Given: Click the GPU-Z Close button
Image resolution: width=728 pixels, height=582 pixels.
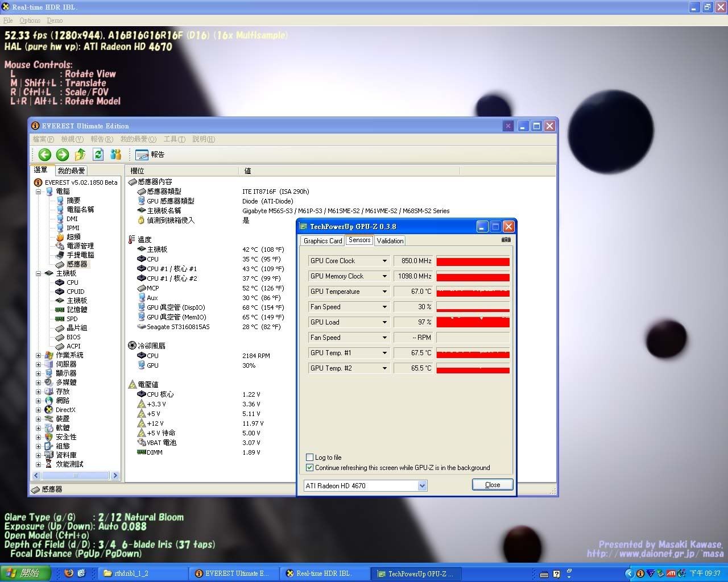Looking at the screenshot, I should click(x=493, y=485).
